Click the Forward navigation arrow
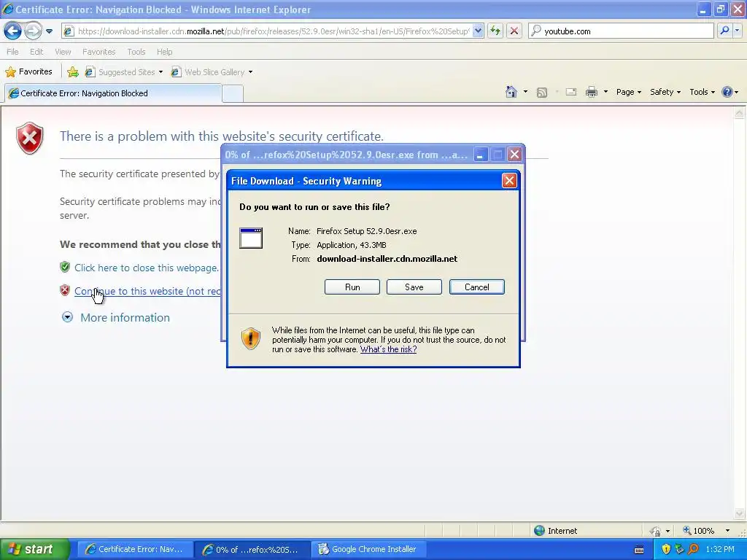 pyautogui.click(x=33, y=31)
